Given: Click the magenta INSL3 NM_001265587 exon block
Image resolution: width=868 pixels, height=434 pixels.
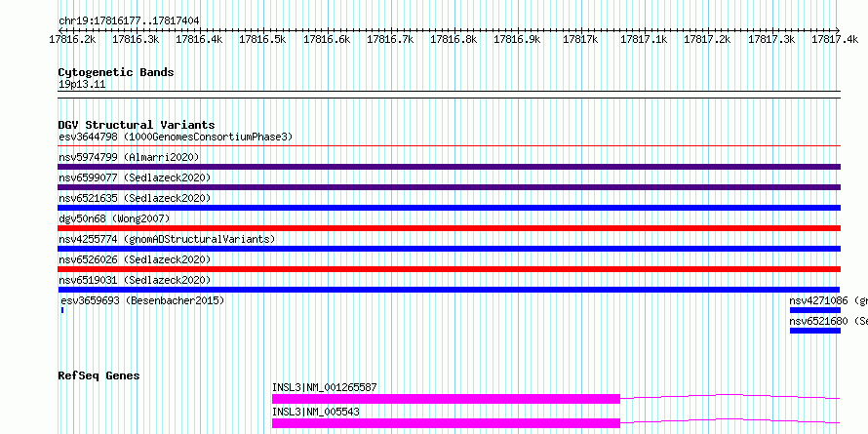Looking at the screenshot, I should point(446,399).
